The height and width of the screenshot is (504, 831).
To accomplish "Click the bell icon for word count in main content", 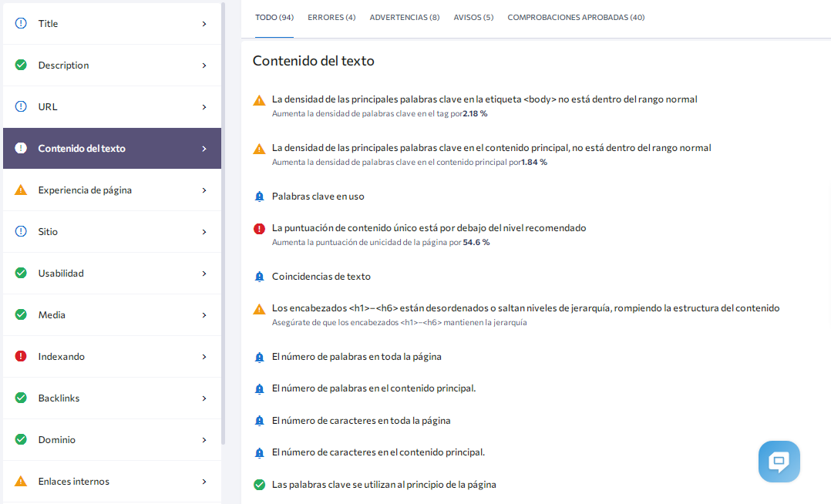I will [259, 389].
